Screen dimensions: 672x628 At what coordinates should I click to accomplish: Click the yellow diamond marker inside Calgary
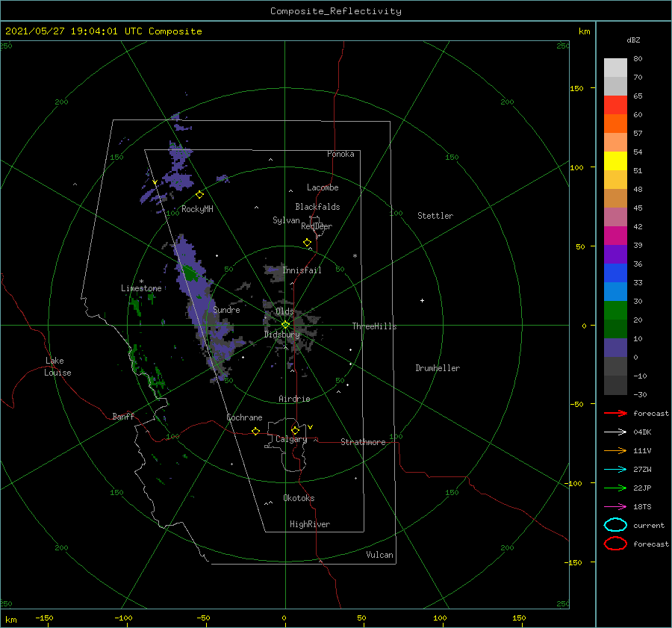295,430
